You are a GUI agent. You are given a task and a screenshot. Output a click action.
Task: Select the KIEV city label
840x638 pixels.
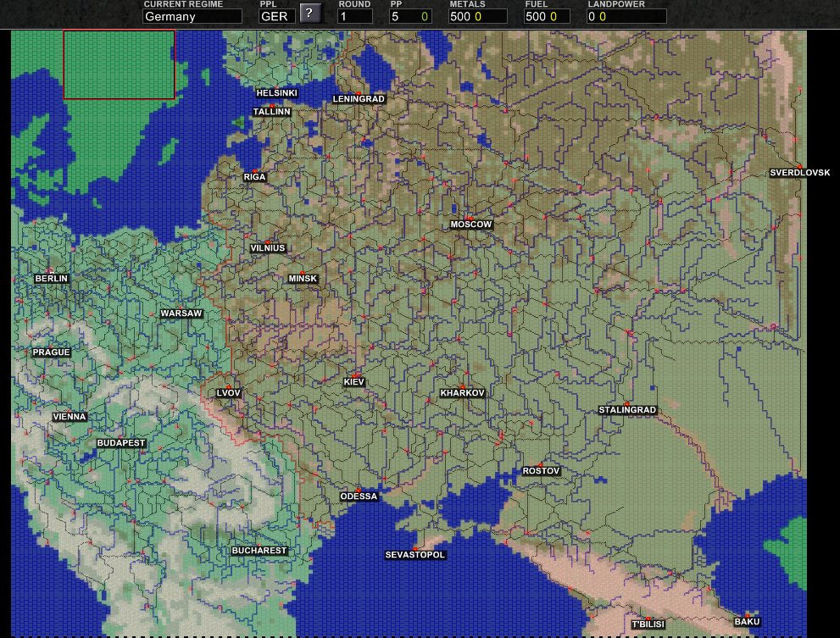[353, 381]
